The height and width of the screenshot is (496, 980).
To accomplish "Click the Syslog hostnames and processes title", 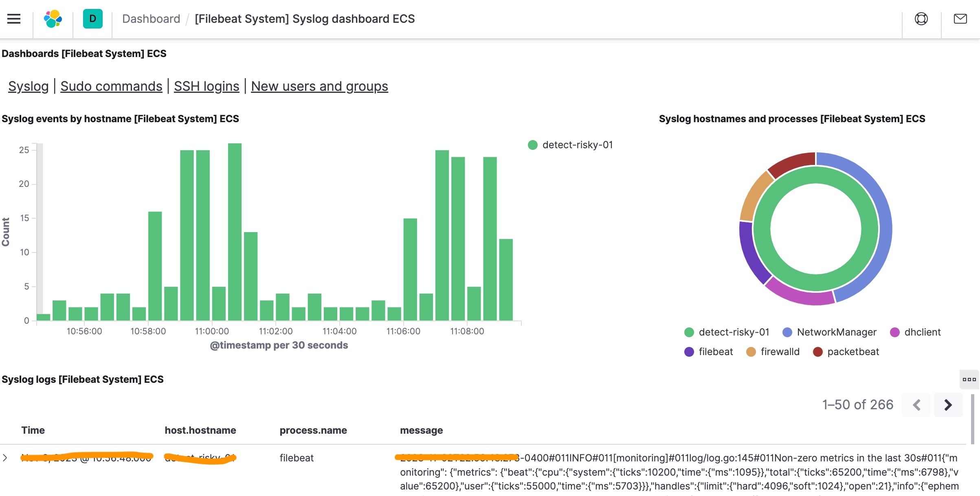I will coord(792,119).
